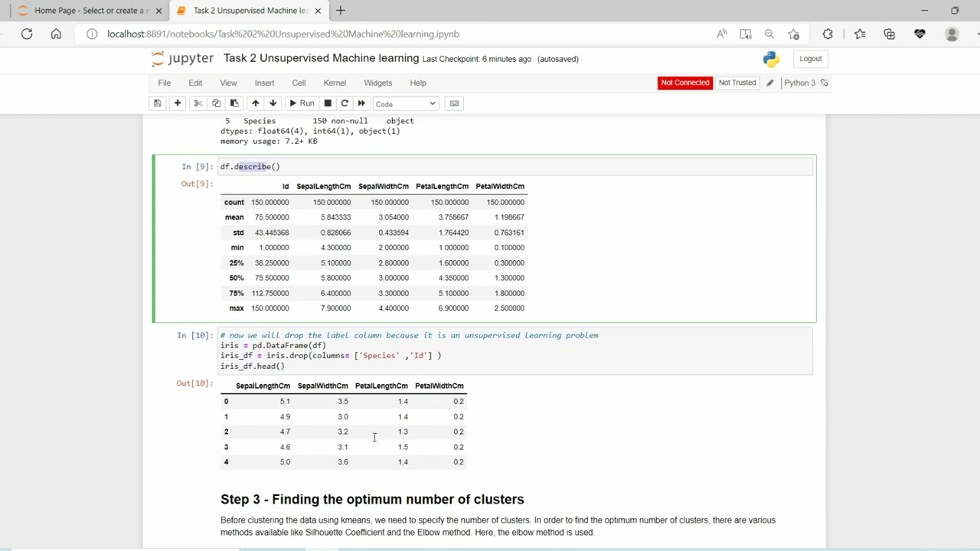This screenshot has width=980, height=551.
Task: Open the Insert menu
Action: [x=264, y=83]
